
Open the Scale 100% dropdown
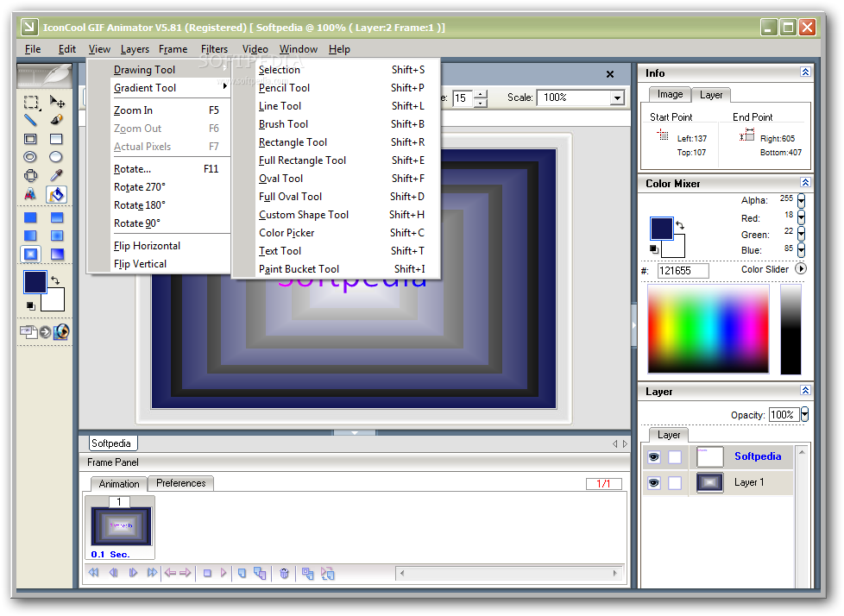(x=617, y=97)
